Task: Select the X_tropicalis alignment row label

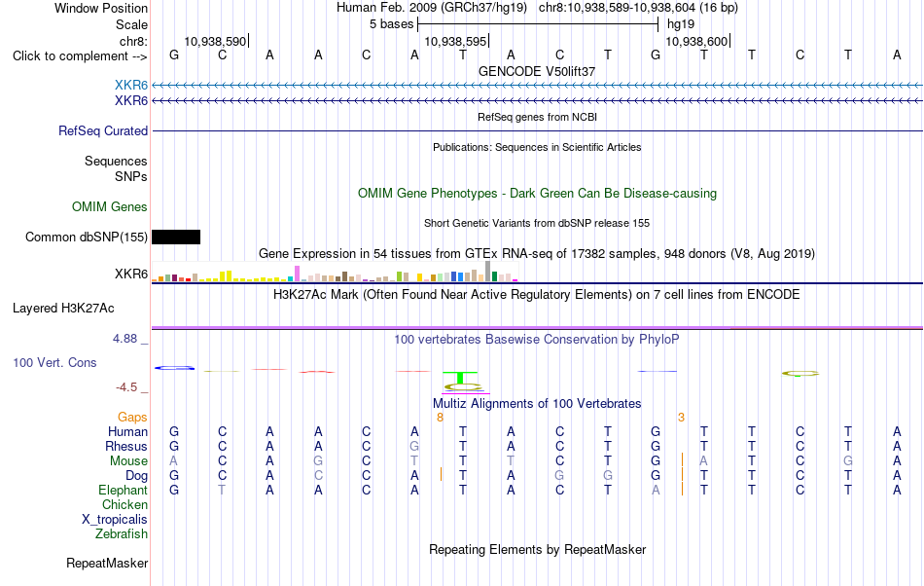Action: tap(115, 520)
